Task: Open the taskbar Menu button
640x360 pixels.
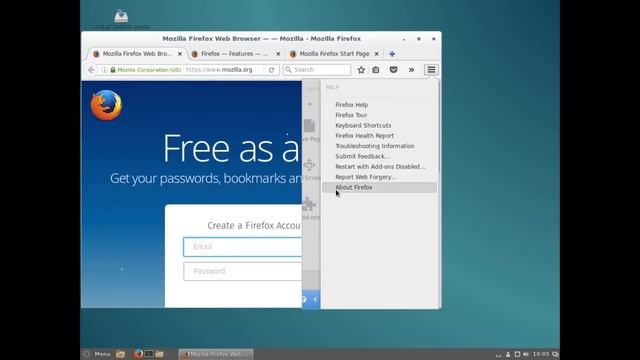Action: point(97,354)
